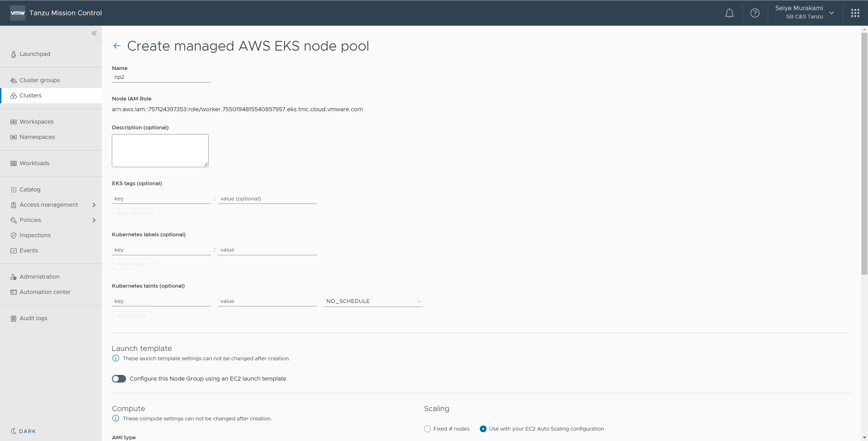
Task: Open the NO_SCHEDULE taint effect dropdown
Action: [x=373, y=301]
